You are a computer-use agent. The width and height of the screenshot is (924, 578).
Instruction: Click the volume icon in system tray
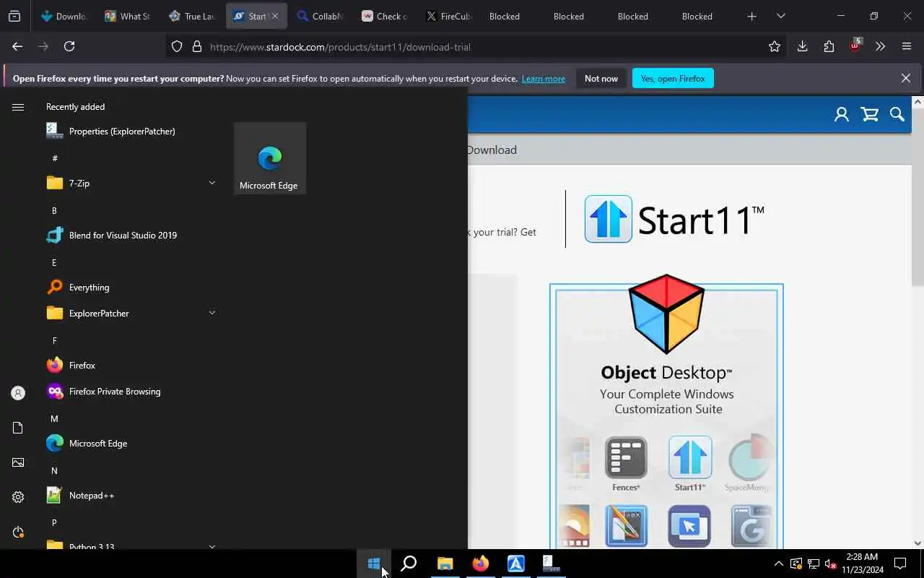[x=831, y=564]
